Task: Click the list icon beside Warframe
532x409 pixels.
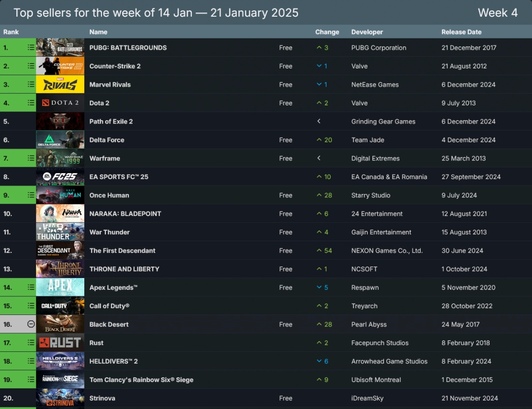Action: [x=30, y=158]
